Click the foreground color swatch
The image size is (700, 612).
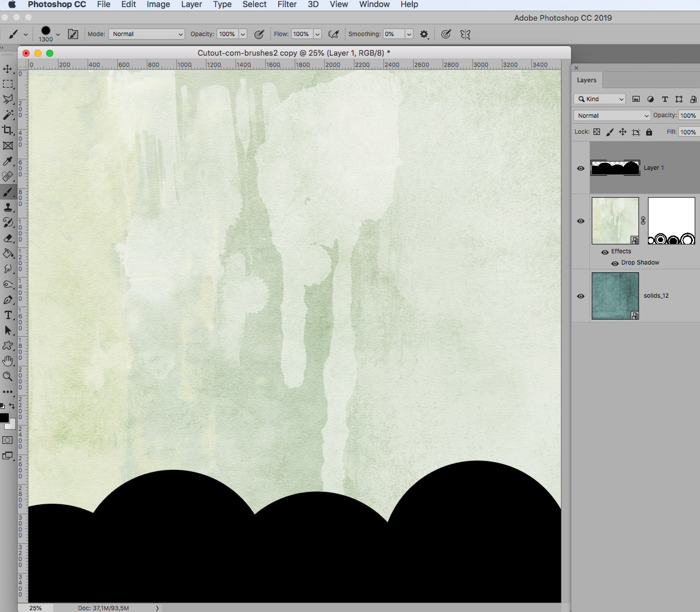(5, 418)
